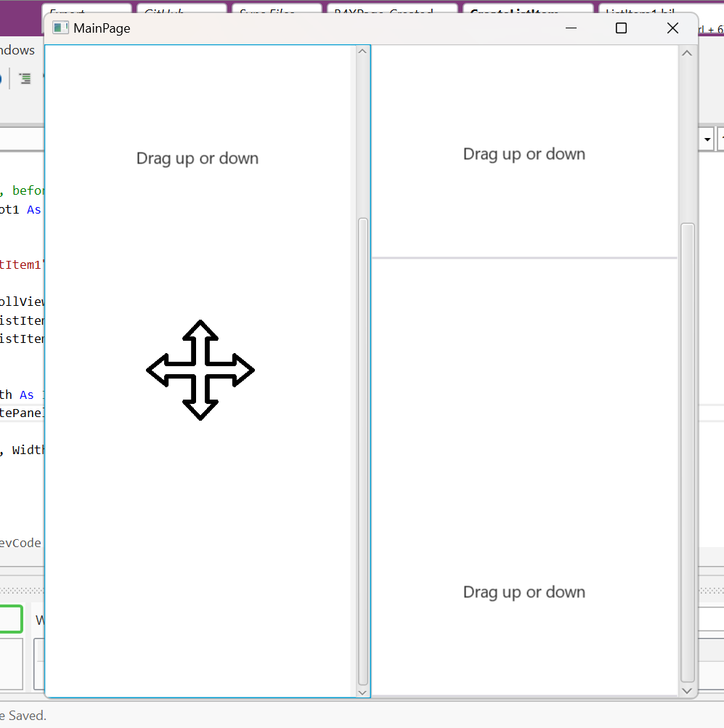Switch to the B4XPage_Created tab in IDE

tap(392, 9)
